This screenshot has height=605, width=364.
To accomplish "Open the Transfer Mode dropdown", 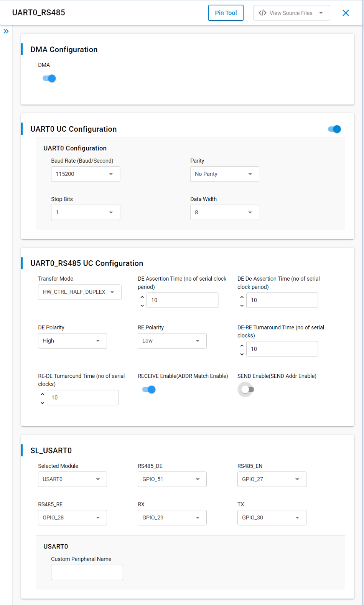I will [x=80, y=292].
